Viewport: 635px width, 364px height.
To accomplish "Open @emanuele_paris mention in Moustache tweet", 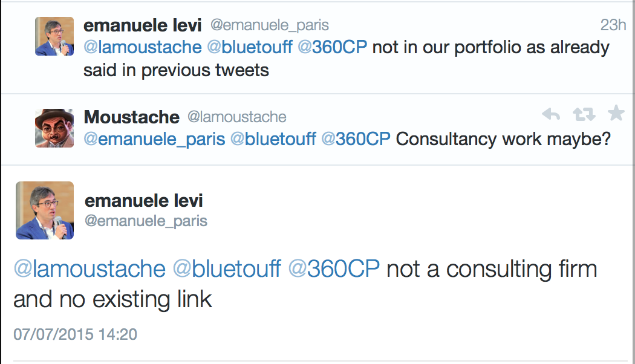I will 154,139.
